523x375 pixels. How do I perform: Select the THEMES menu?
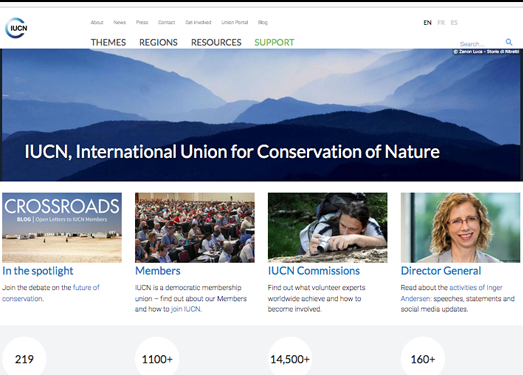(x=108, y=42)
